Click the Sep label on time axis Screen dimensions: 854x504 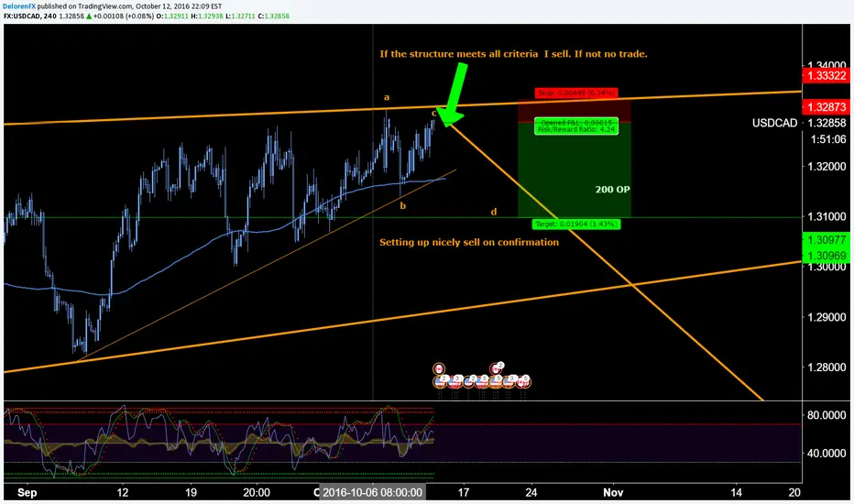(27, 493)
